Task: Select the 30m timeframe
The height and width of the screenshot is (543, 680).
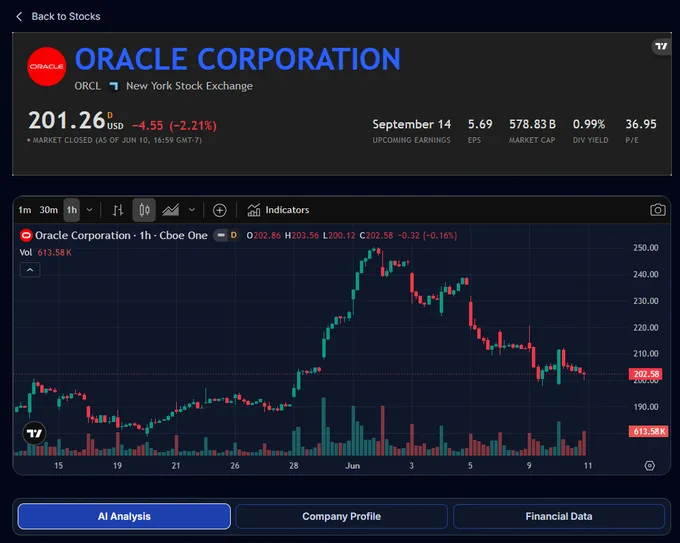Action: click(x=49, y=210)
